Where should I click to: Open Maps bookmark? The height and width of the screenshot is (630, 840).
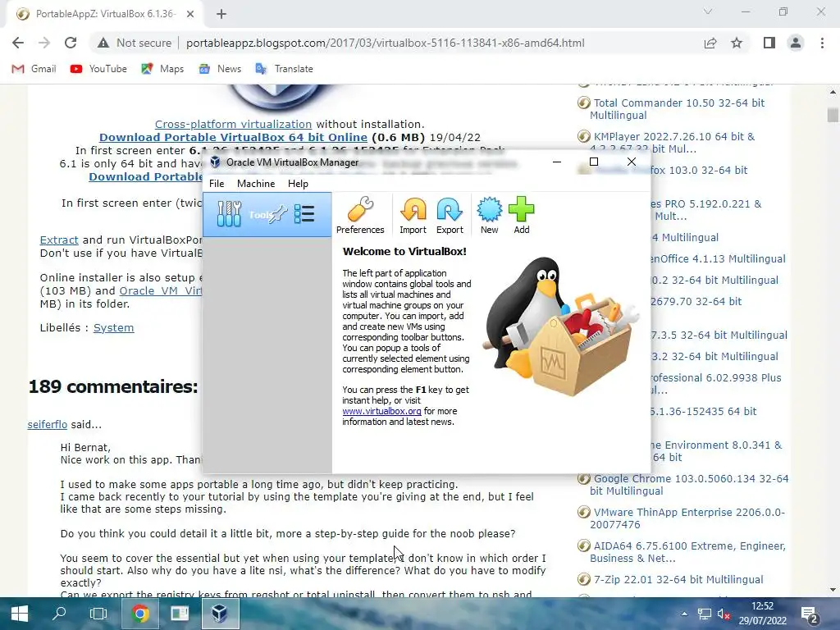point(163,69)
